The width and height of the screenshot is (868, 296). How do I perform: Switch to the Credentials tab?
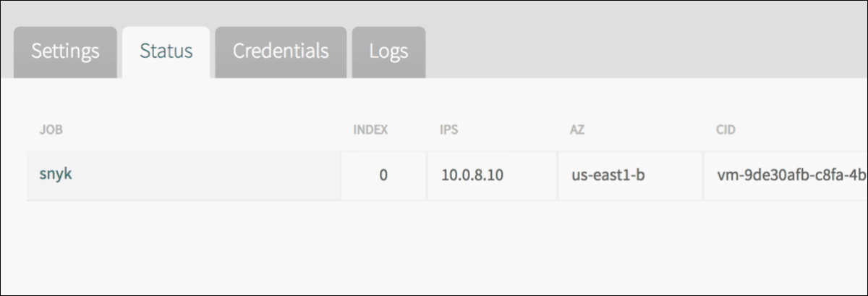[x=281, y=52]
